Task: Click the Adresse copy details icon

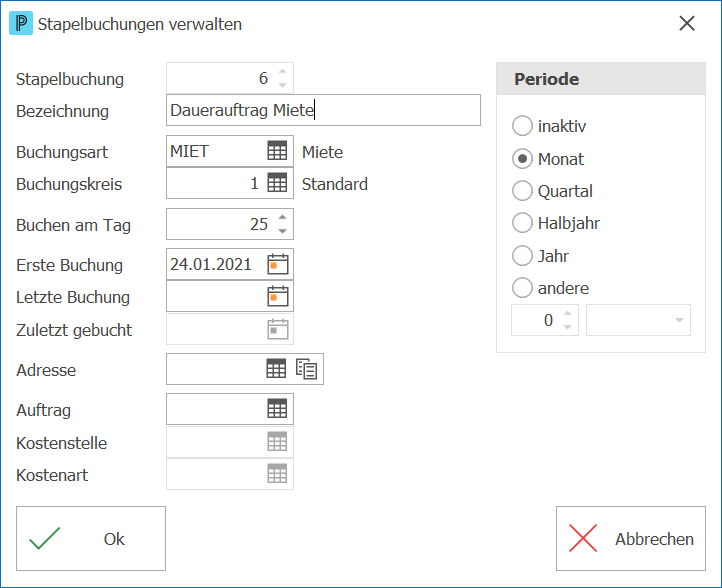Action: pyautogui.click(x=307, y=369)
